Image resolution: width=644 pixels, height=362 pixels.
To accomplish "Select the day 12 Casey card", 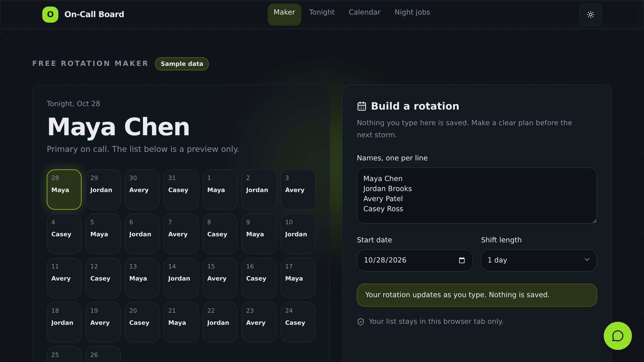I will pyautogui.click(x=103, y=278).
